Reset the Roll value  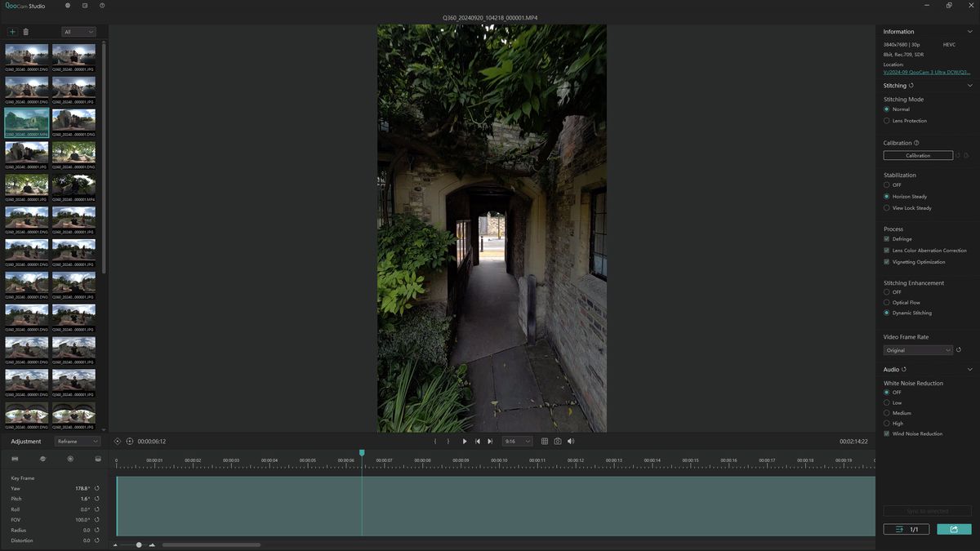[97, 509]
